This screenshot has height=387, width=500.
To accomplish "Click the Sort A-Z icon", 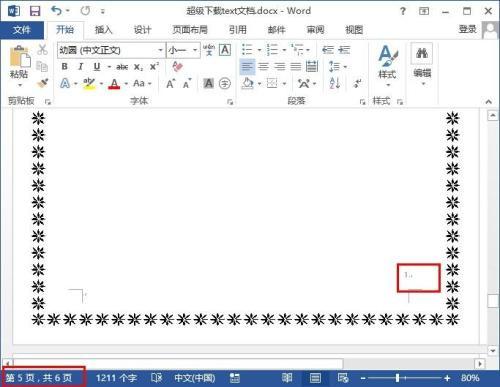I will pyautogui.click(x=335, y=83).
